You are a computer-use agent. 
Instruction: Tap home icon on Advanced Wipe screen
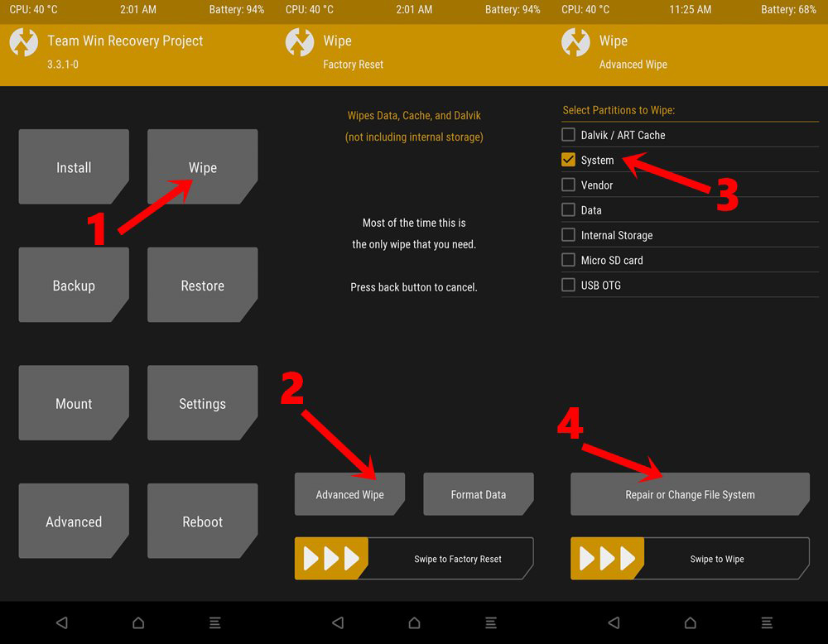691,622
